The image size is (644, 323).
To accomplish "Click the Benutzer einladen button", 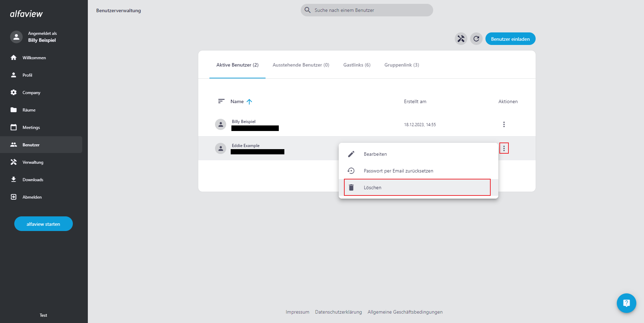I will pyautogui.click(x=510, y=39).
